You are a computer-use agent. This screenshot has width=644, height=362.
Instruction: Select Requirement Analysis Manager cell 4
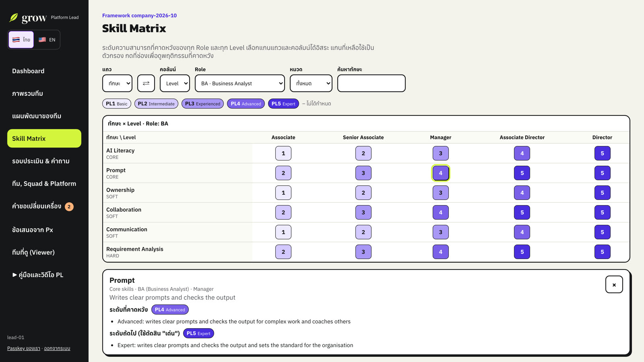[441, 252]
